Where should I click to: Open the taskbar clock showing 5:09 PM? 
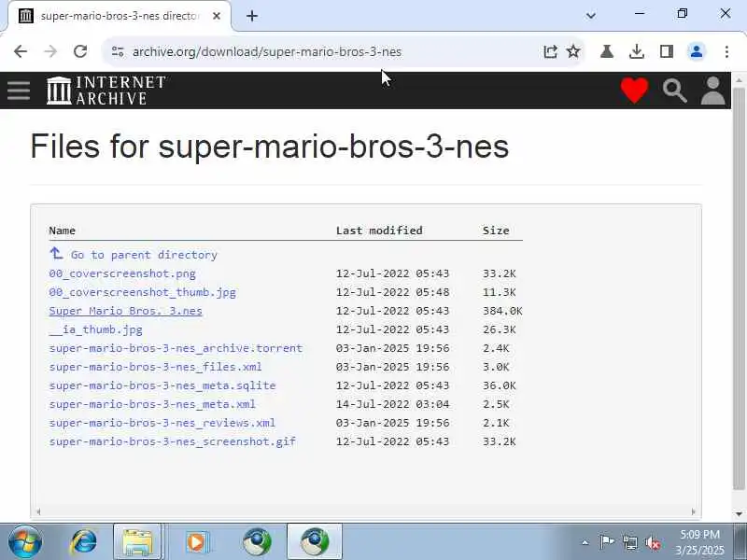pyautogui.click(x=699, y=542)
